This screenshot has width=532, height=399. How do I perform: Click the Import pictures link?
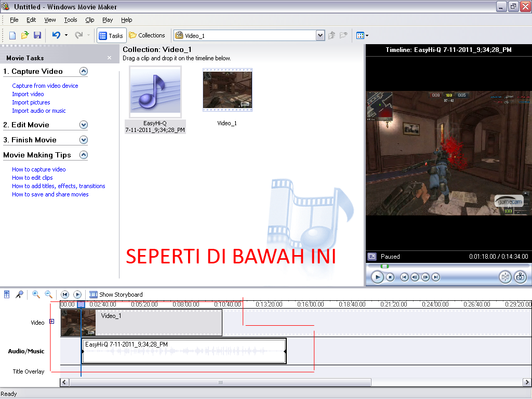[31, 102]
